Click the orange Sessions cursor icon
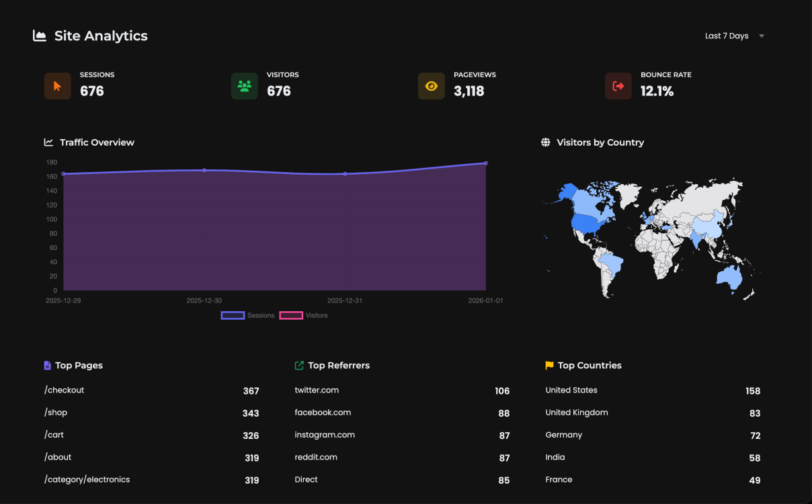Viewport: 812px width, 504px height. [57, 86]
